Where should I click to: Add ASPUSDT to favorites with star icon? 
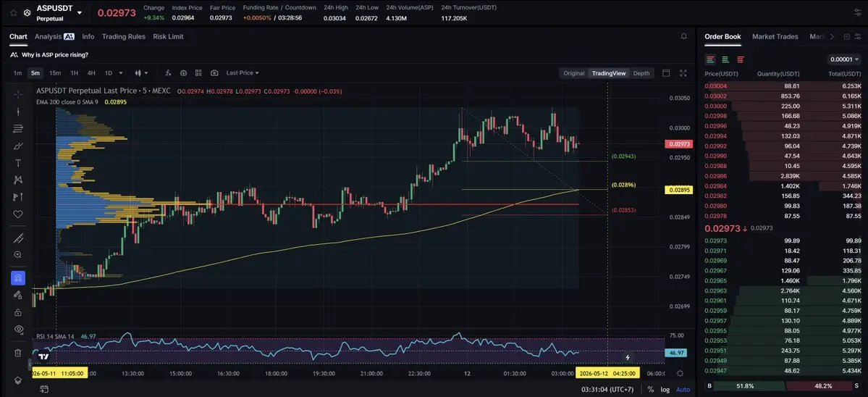point(13,12)
